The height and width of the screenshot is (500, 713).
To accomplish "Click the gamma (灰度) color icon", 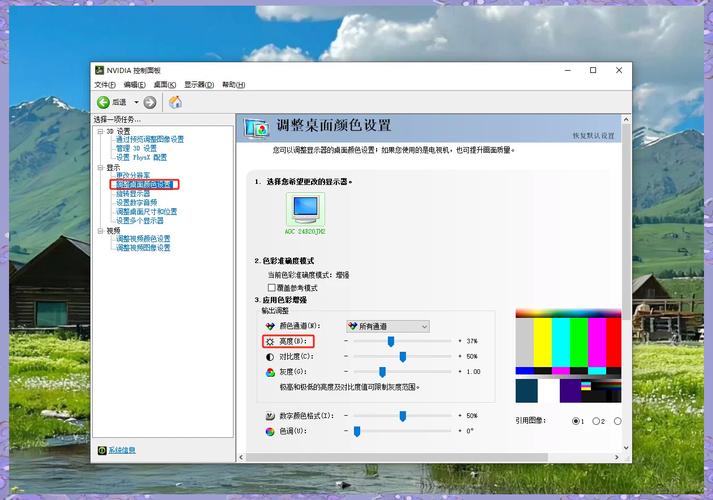I will click(x=269, y=372).
